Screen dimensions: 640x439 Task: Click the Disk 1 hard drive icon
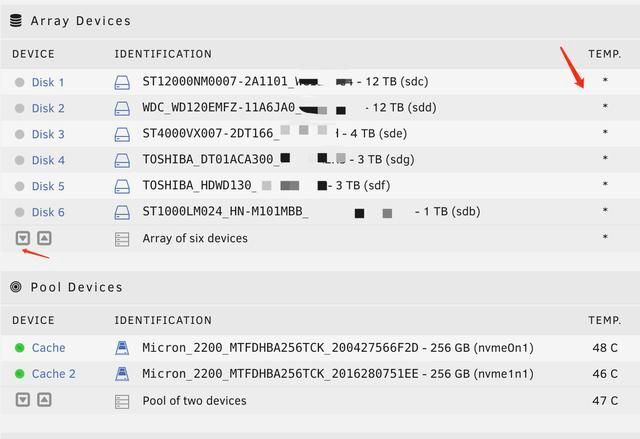click(122, 82)
